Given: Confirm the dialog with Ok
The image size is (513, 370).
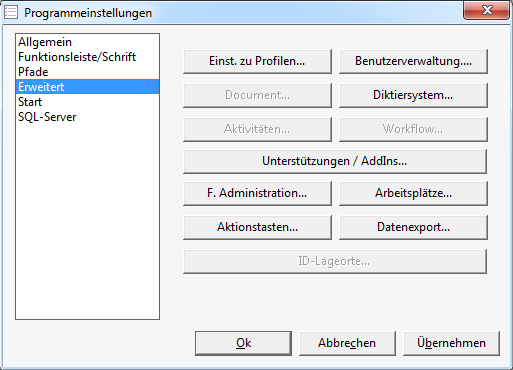Looking at the screenshot, I should click(243, 343).
